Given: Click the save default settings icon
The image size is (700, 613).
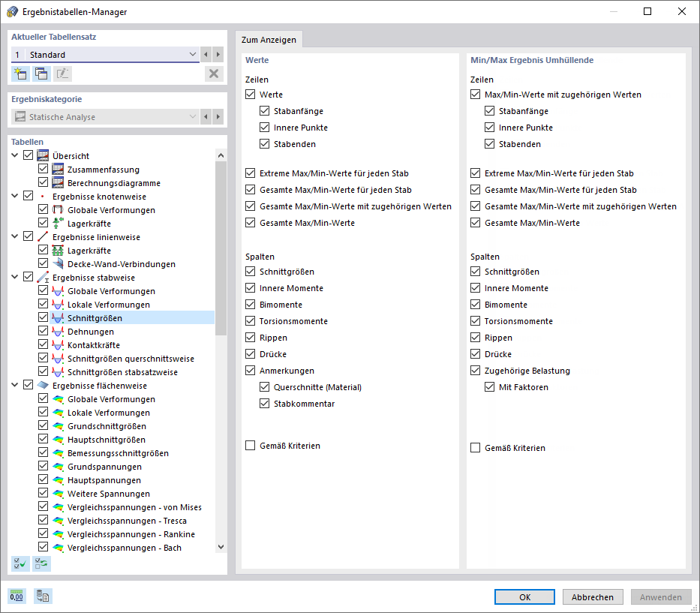Looking at the screenshot, I should [x=43, y=596].
